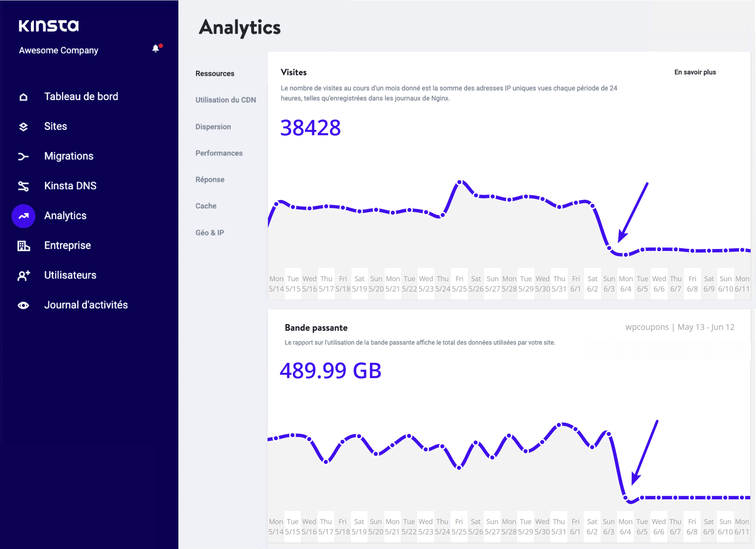Click the Journal d'activités eye icon
The width and height of the screenshot is (756, 549).
click(x=23, y=305)
